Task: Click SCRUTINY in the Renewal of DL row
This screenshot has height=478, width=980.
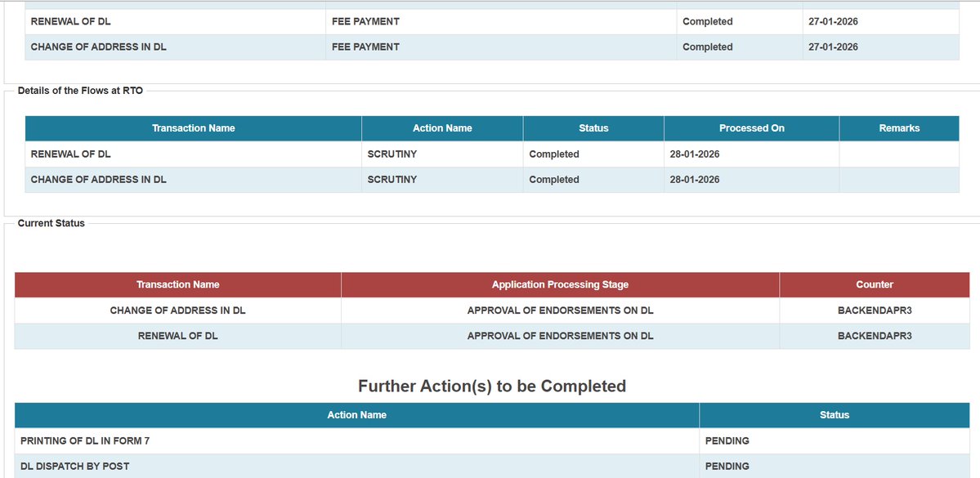Action: click(x=392, y=154)
